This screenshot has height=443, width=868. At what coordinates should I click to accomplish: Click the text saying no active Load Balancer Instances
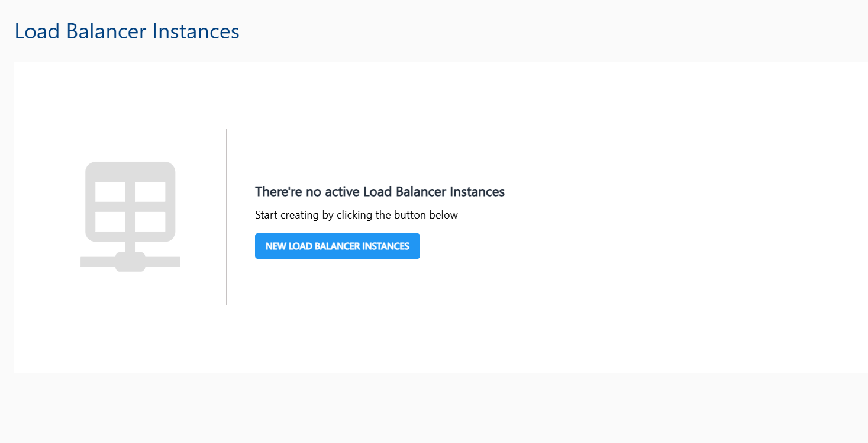pos(380,191)
